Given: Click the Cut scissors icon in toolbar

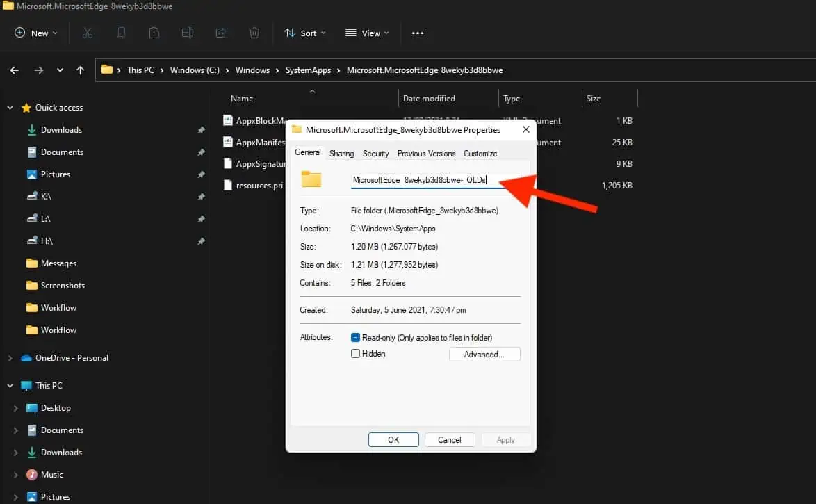Looking at the screenshot, I should coord(88,33).
